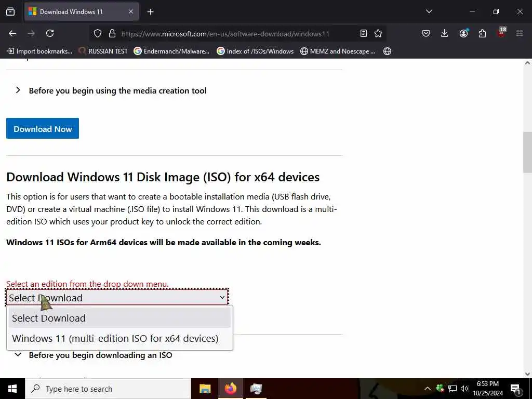Open tracking protection shield icon
This screenshot has height=399, width=532.
click(98, 33)
